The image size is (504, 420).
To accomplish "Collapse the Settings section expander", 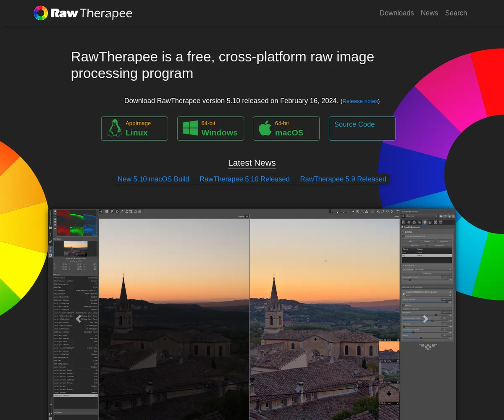I will (x=403, y=232).
